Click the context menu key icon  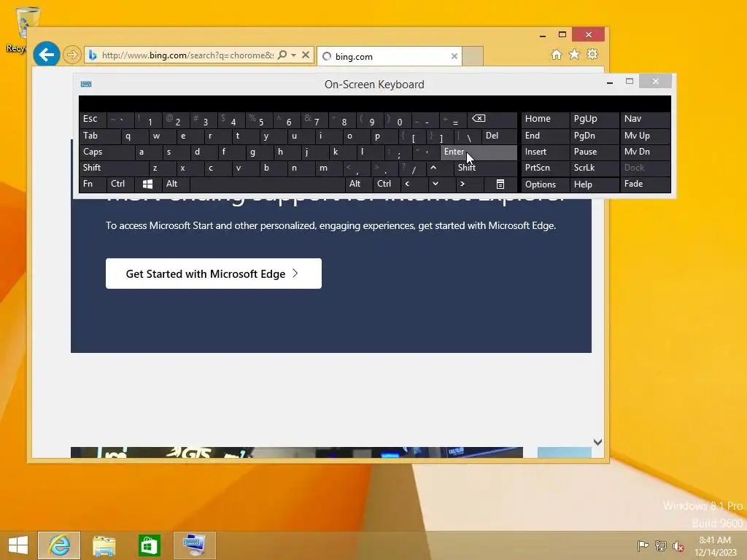point(500,184)
